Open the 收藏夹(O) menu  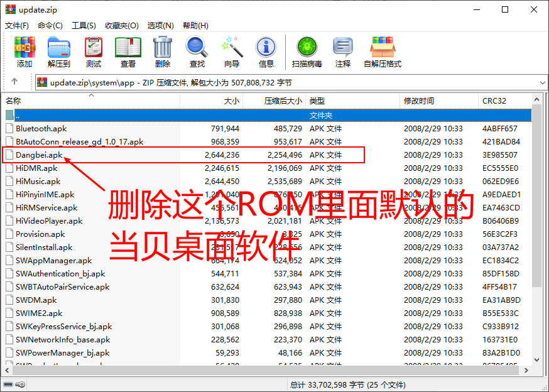coord(121,26)
